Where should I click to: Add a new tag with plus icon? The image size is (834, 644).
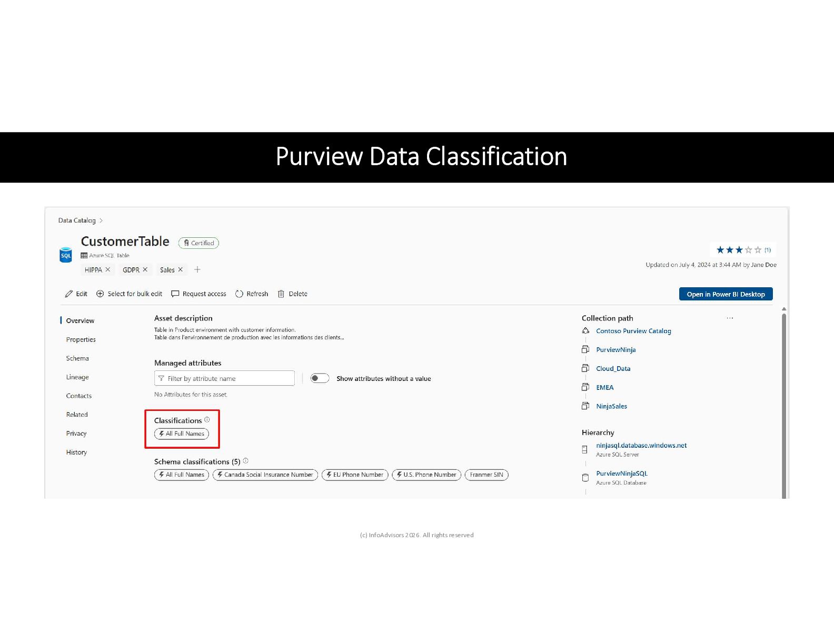[x=197, y=269]
